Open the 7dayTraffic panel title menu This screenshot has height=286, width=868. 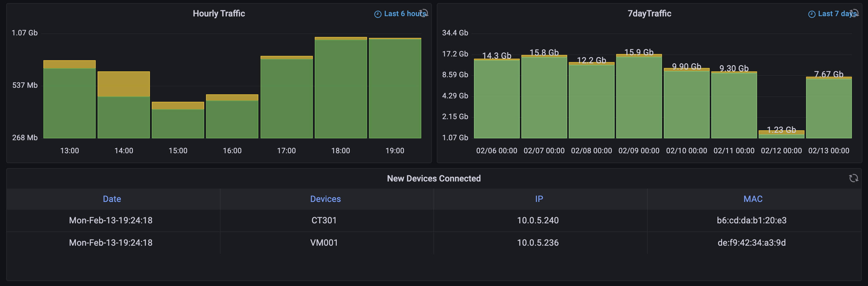coord(649,13)
